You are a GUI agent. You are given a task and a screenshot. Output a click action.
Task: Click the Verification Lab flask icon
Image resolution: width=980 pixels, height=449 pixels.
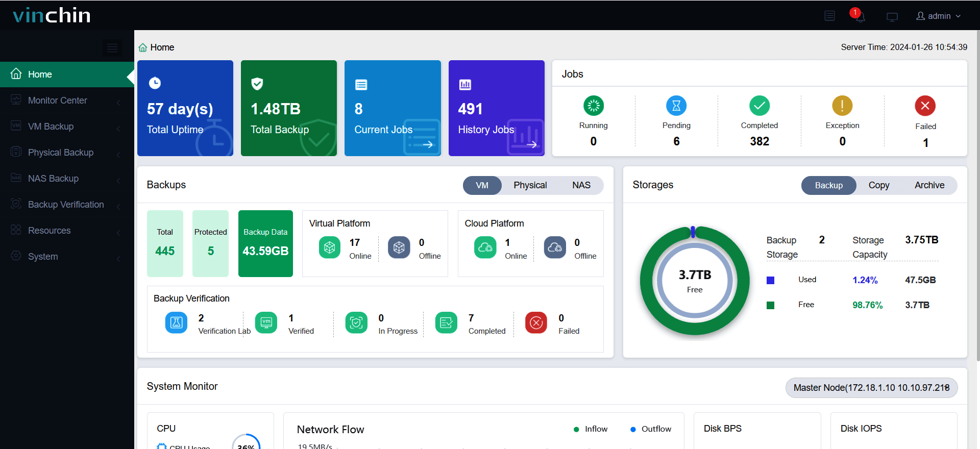[176, 322]
